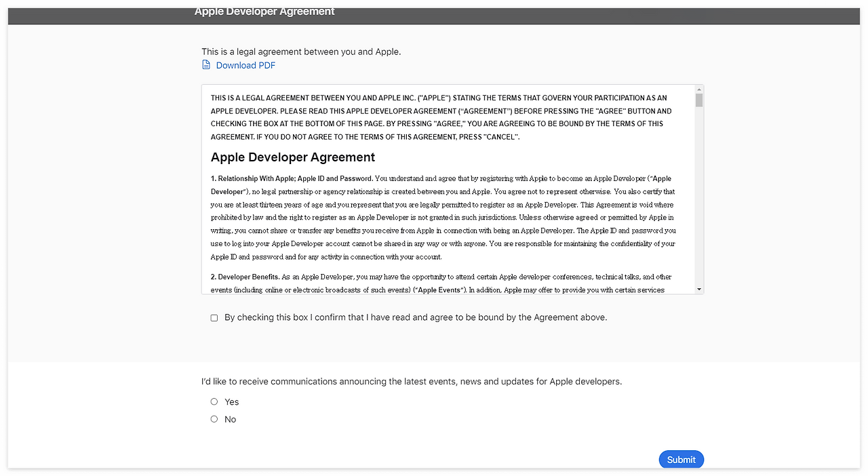
Task: Click the agreement scrollbar down arrow
Action: click(699, 290)
